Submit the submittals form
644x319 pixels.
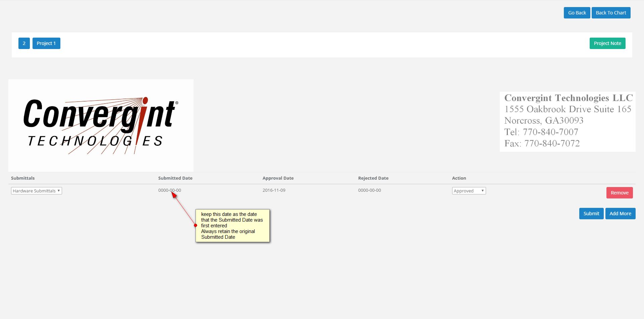pyautogui.click(x=591, y=214)
